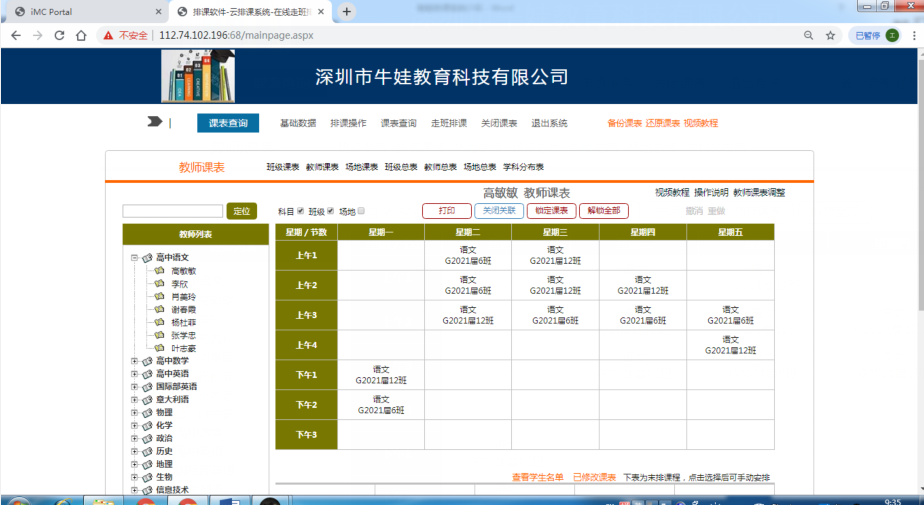The image size is (924, 505).
Task: Expand the 高中数学 tree node
Action: click(x=134, y=361)
